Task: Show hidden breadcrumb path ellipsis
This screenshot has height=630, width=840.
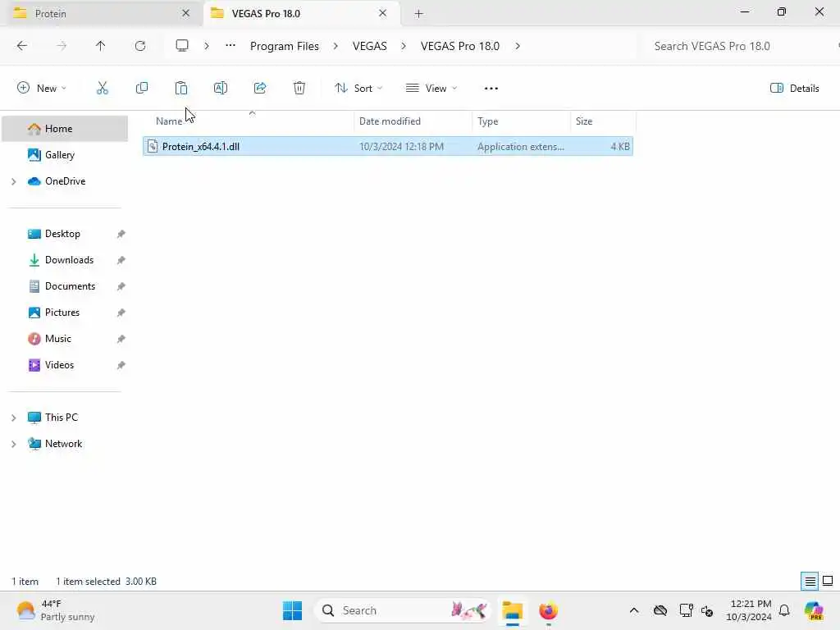Action: 231,46
